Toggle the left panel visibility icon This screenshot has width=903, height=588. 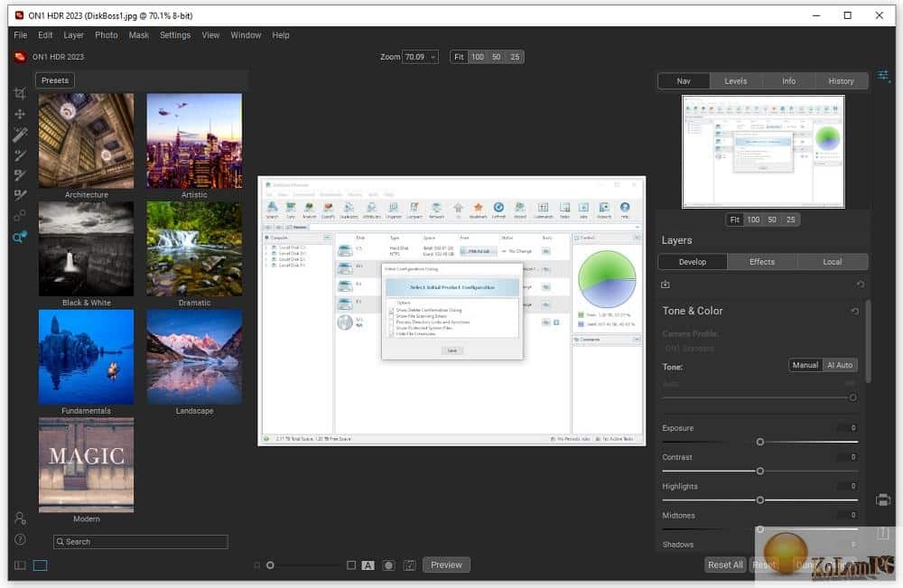[20, 565]
